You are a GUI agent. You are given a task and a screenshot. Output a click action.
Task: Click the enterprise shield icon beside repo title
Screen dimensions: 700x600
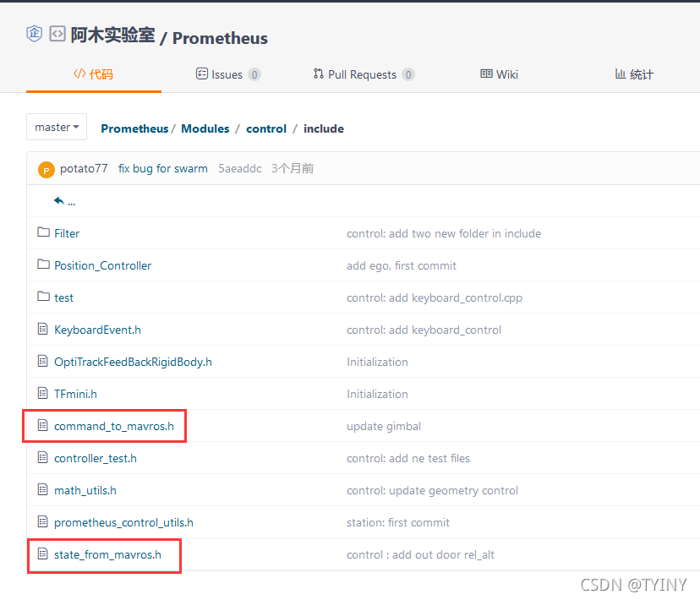(x=35, y=34)
